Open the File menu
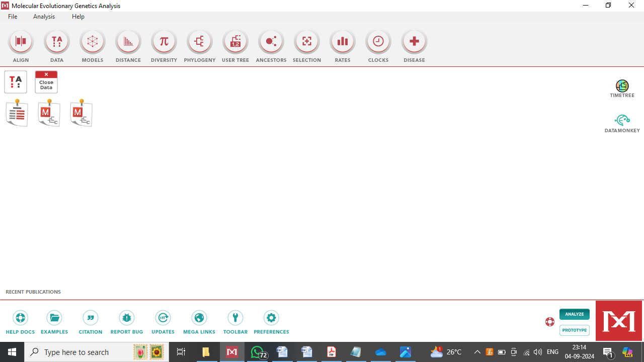Screen dimensions: 644x362 coord(13,17)
